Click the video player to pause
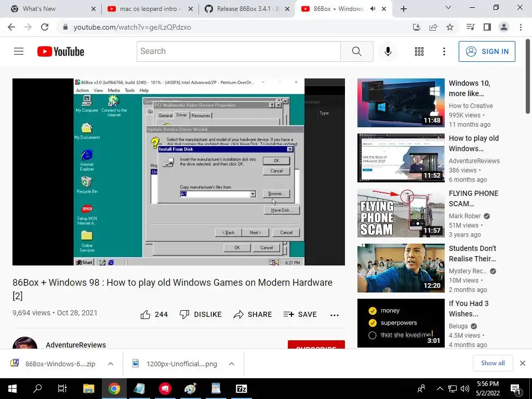Image resolution: width=532 pixels, height=399 pixels. coord(179,171)
